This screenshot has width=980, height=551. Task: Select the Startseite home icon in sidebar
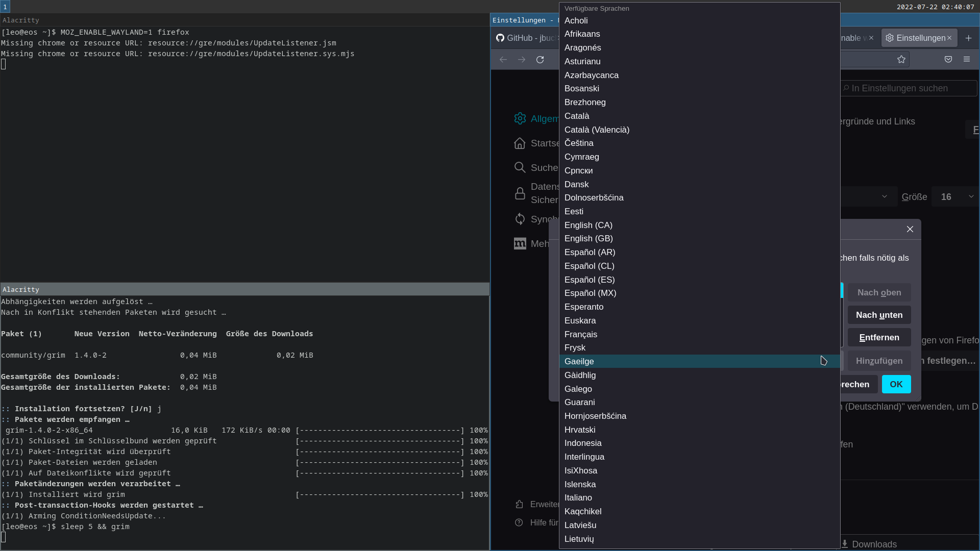coord(520,143)
